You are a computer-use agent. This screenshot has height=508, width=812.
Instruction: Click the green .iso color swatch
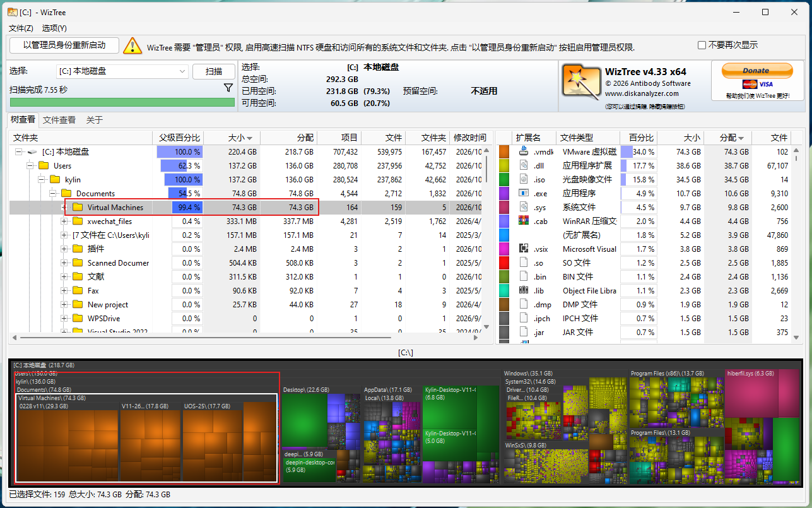point(504,179)
